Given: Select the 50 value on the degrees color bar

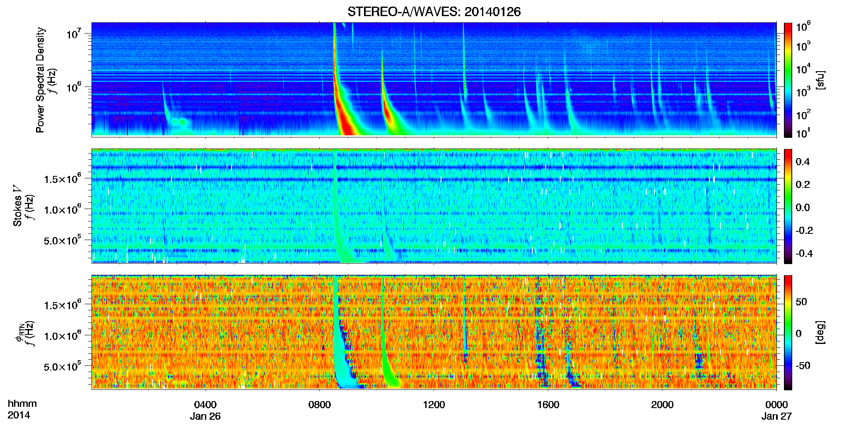Looking at the screenshot, I should coord(801,302).
